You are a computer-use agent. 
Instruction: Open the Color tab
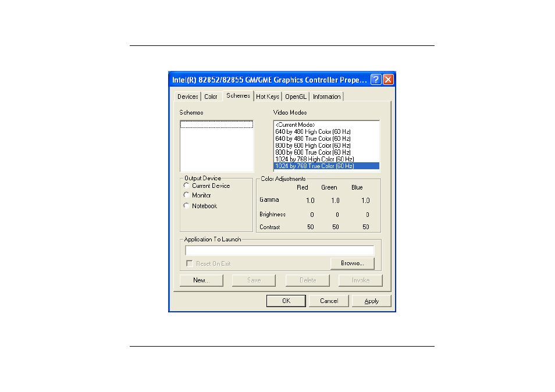click(211, 97)
